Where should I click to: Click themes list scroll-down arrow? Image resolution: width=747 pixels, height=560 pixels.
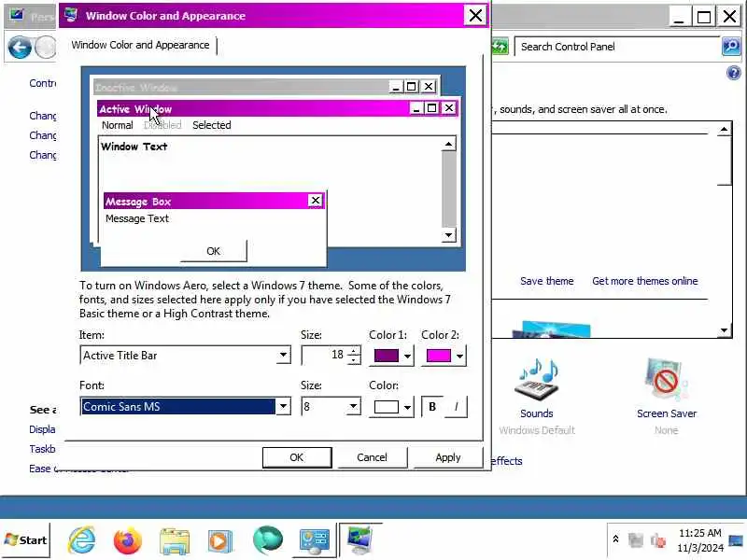(x=725, y=330)
